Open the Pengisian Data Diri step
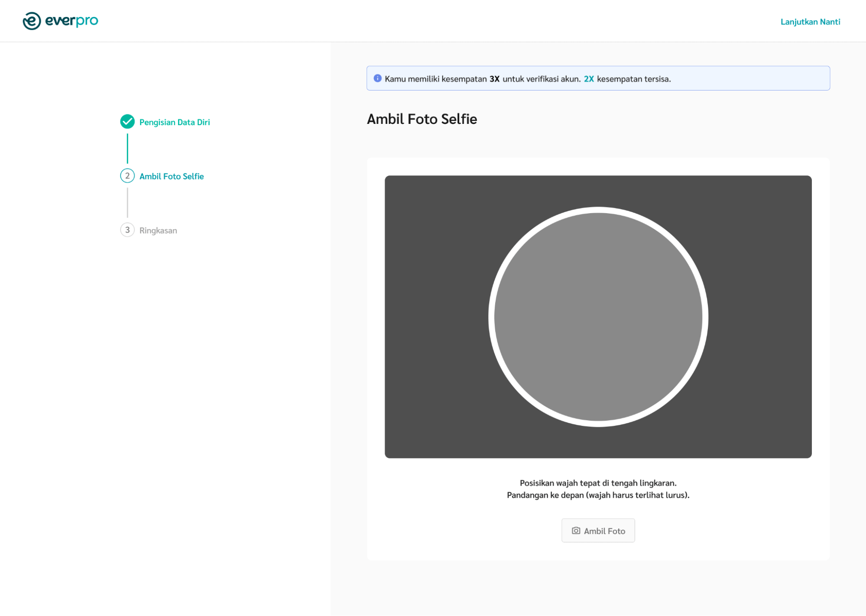This screenshot has height=616, width=866. click(x=174, y=122)
